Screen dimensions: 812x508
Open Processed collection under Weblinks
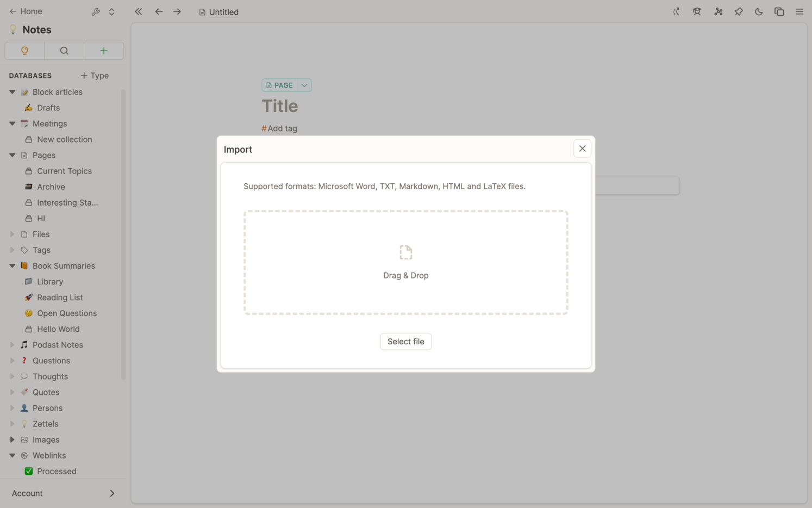(x=57, y=471)
